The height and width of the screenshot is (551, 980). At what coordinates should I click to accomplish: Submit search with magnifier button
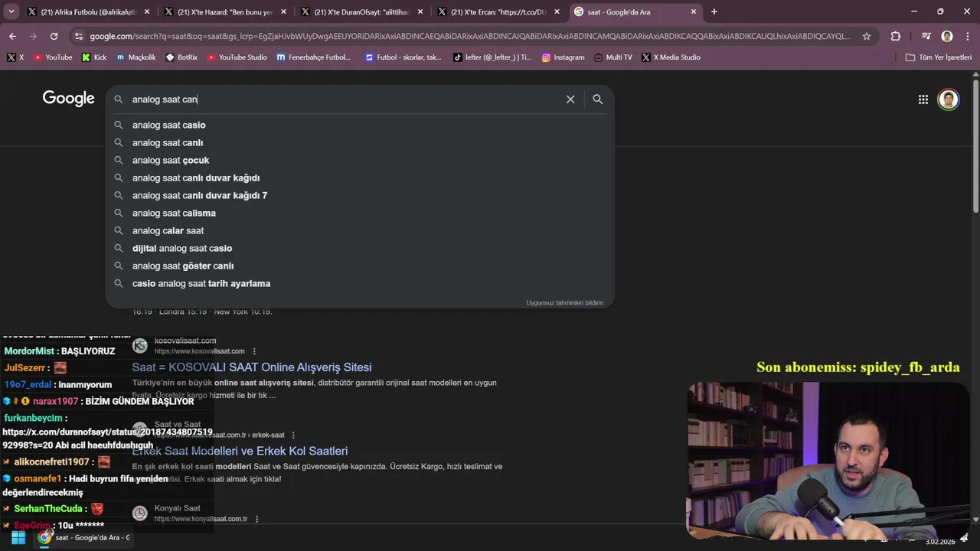click(598, 99)
